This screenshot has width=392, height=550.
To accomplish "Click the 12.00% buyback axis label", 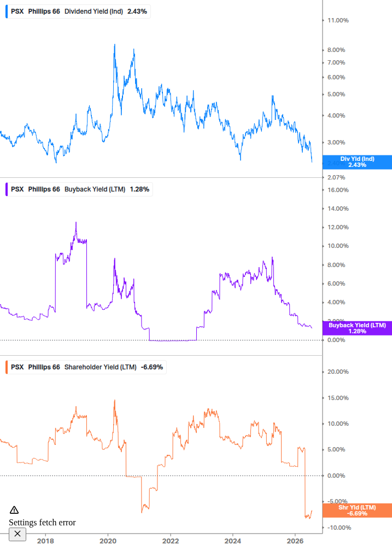I will [338, 227].
